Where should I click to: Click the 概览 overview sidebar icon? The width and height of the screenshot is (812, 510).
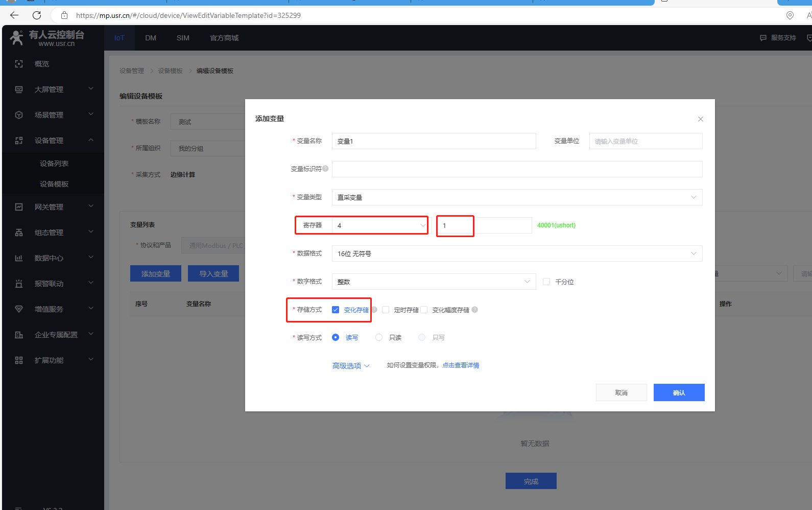tap(19, 64)
